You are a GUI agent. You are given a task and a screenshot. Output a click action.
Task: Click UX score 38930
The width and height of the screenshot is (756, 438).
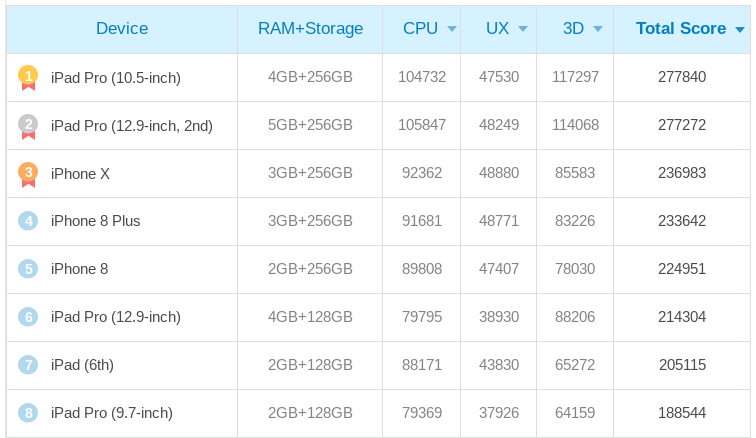499,317
